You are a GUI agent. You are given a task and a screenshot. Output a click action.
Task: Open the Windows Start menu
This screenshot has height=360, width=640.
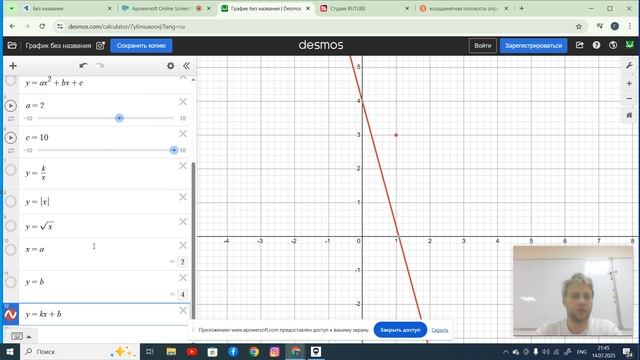(10, 351)
